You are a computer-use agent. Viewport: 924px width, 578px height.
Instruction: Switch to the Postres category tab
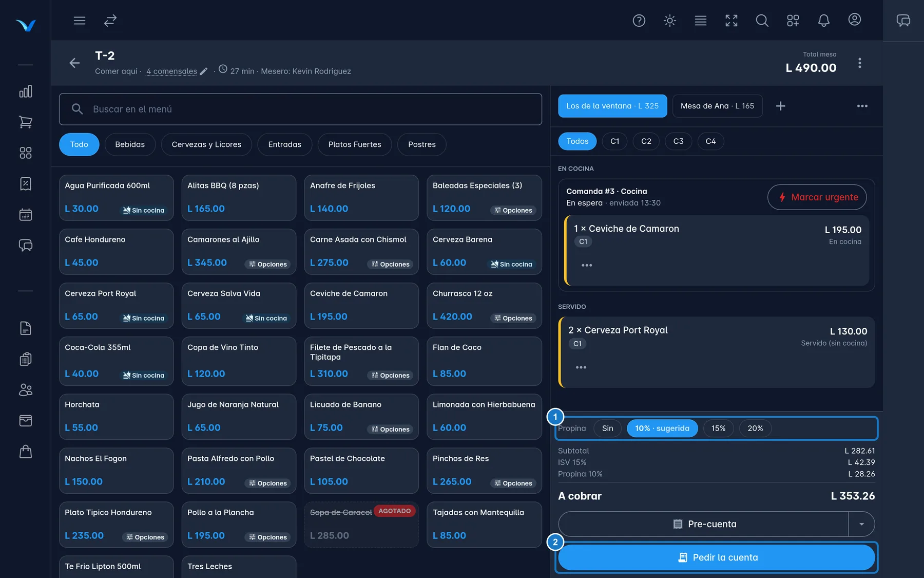pos(422,144)
